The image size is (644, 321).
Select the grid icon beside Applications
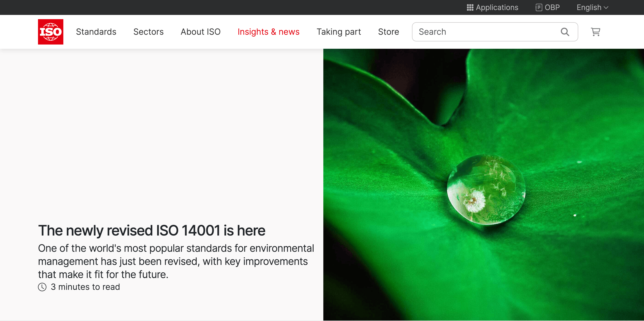pyautogui.click(x=470, y=7)
